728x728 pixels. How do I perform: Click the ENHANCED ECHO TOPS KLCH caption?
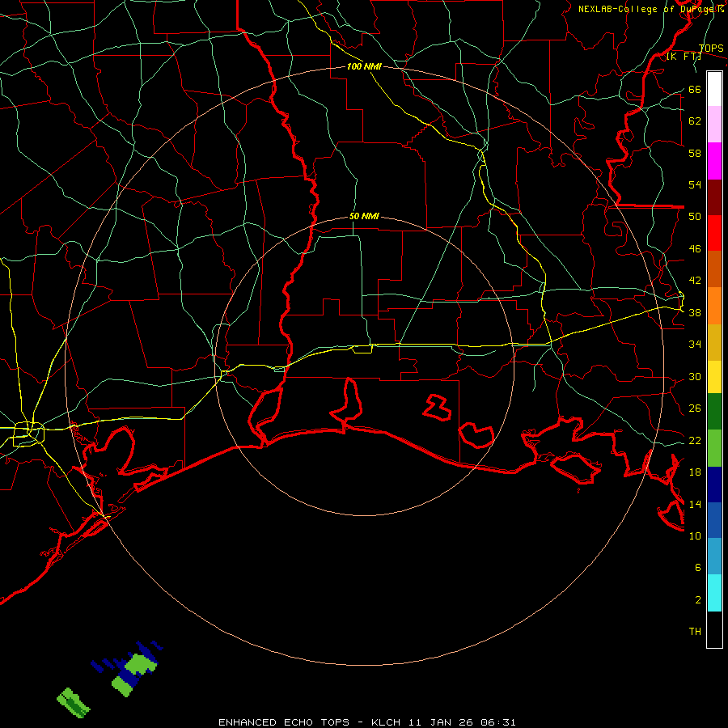366,722
